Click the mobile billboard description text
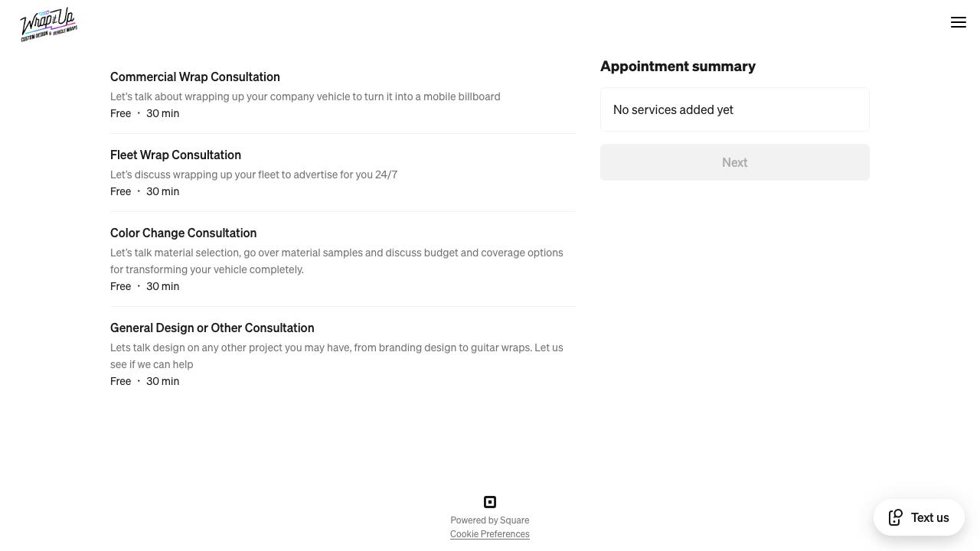Screen dimensions: 980x551 tap(305, 96)
